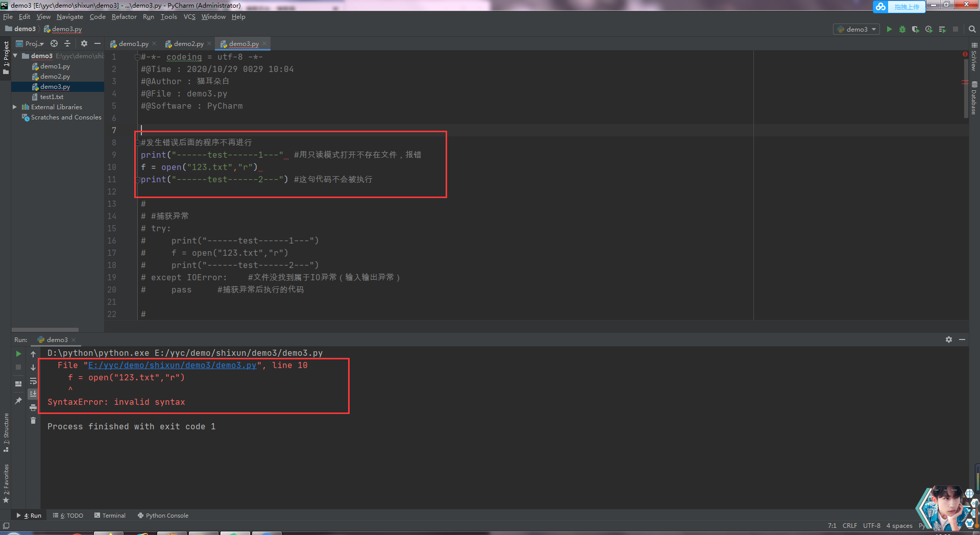Click demo3 breadcrumb in navigation bar
Screen dimensions: 980x535
point(20,29)
